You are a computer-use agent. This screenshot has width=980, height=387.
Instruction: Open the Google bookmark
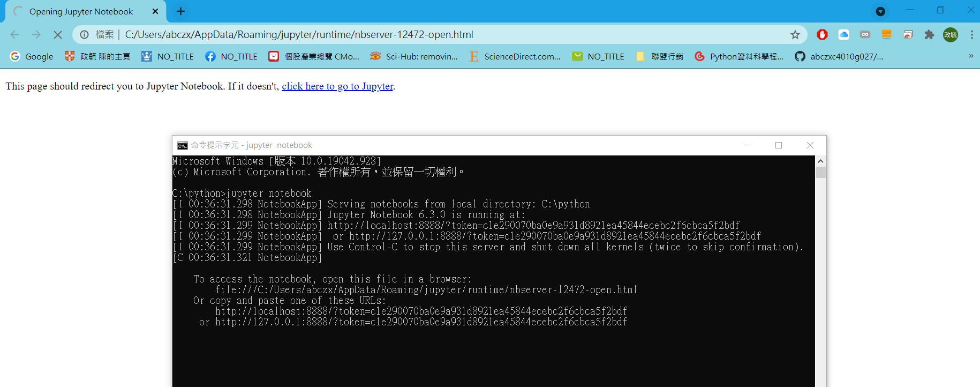(x=32, y=56)
